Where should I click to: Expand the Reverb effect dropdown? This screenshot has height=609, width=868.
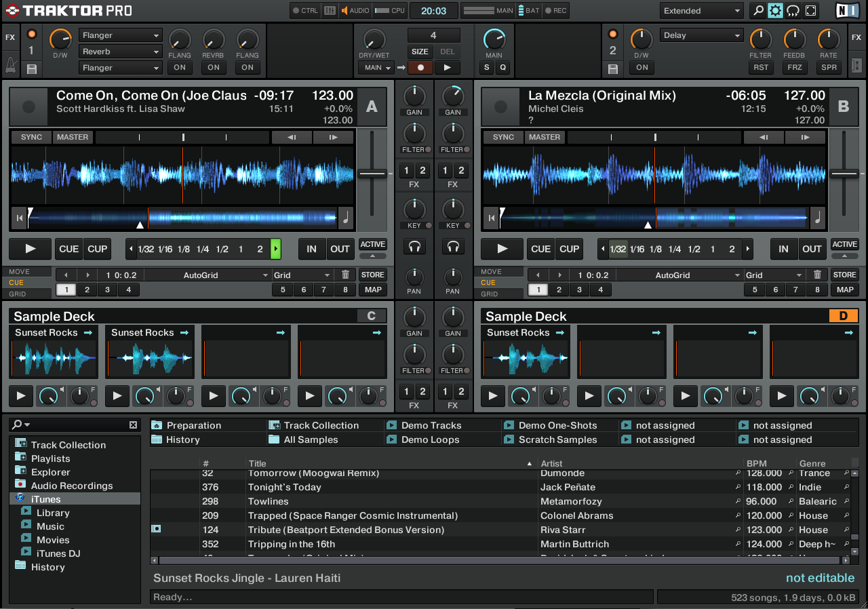pyautogui.click(x=120, y=52)
